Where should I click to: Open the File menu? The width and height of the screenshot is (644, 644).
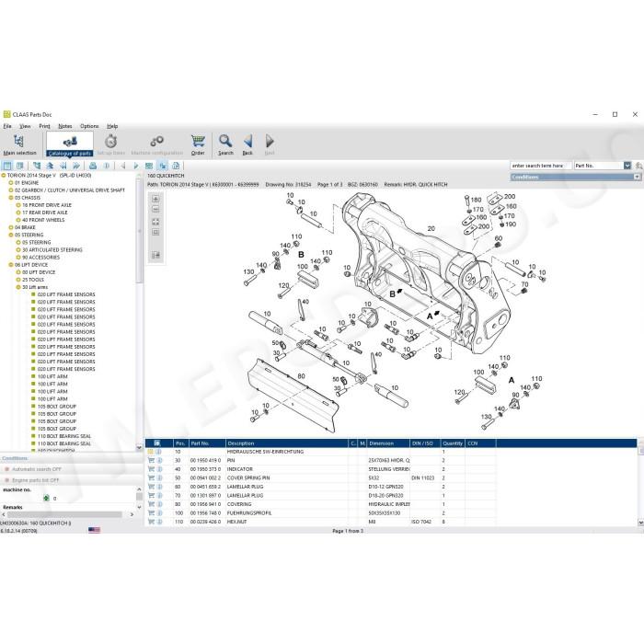point(7,126)
